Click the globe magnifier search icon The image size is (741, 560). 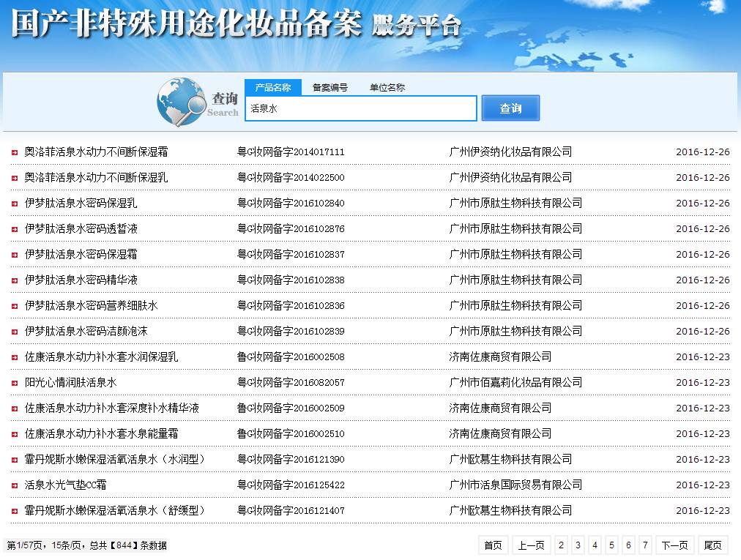[x=180, y=102]
